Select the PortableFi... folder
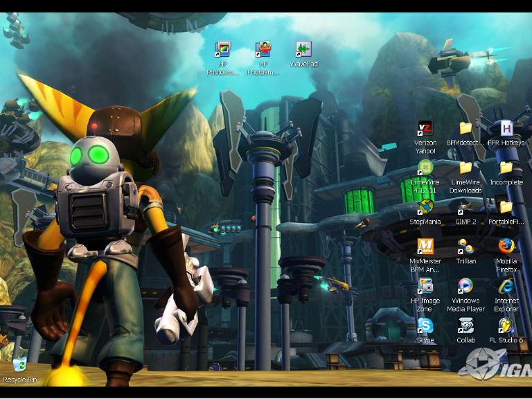 point(506,207)
